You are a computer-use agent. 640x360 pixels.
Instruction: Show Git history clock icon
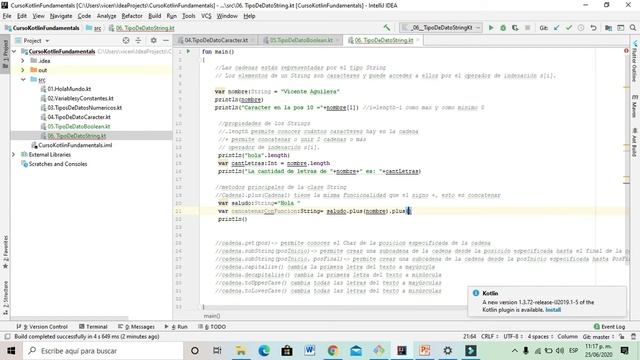[581, 28]
